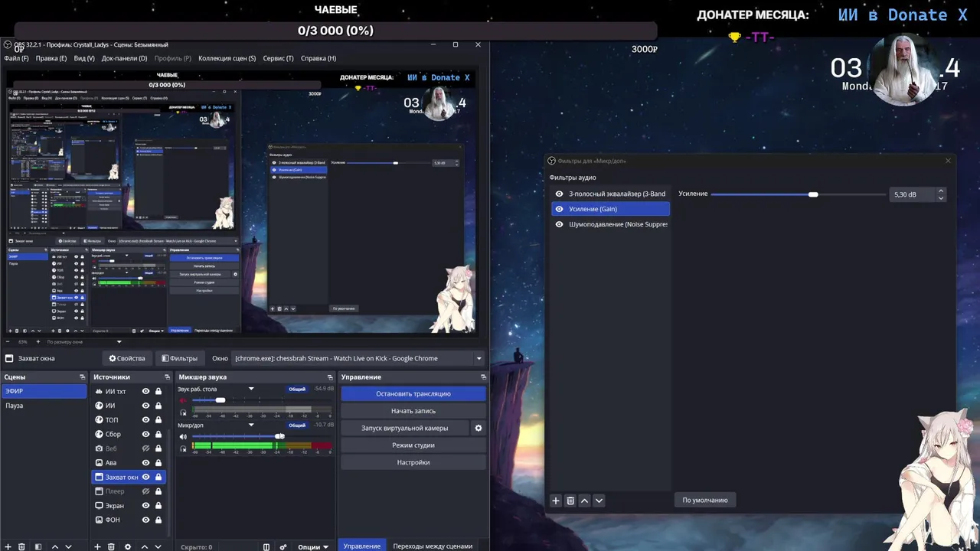Show the hidden Веб source
Viewport: 980px width, 551px height.
[x=145, y=448]
